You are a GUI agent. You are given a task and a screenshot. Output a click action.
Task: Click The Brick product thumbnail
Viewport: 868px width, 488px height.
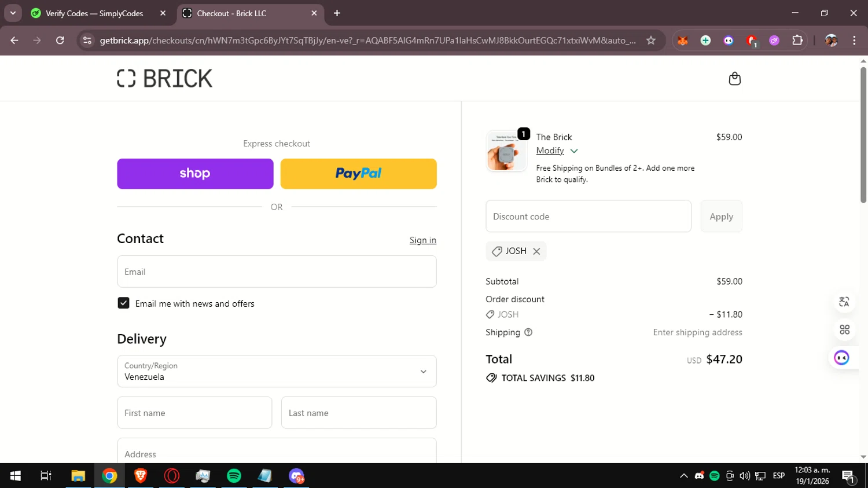click(506, 151)
